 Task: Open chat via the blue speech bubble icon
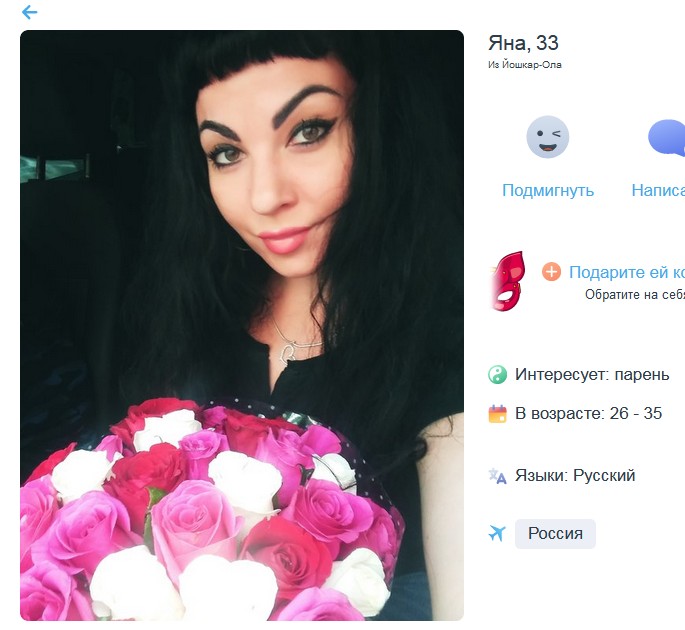pyautogui.click(x=667, y=137)
